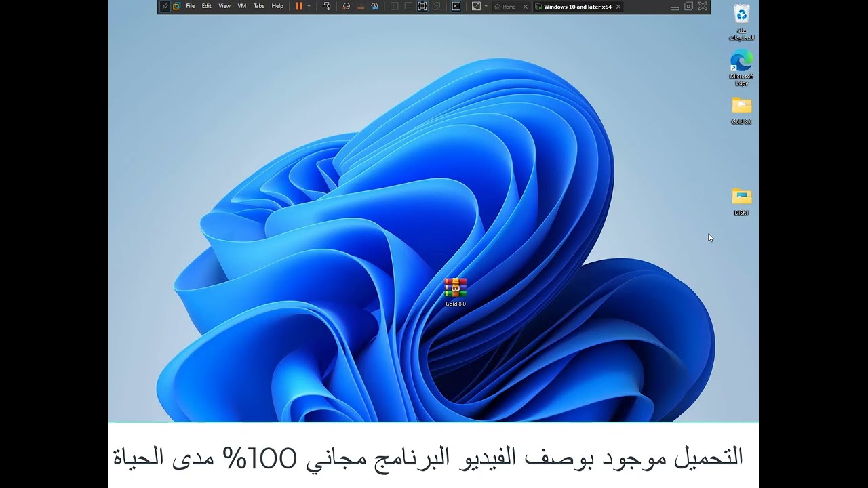Send Ctrl+Alt+Del to the virtual machine
Screen dimensions: 868x488
point(327,6)
